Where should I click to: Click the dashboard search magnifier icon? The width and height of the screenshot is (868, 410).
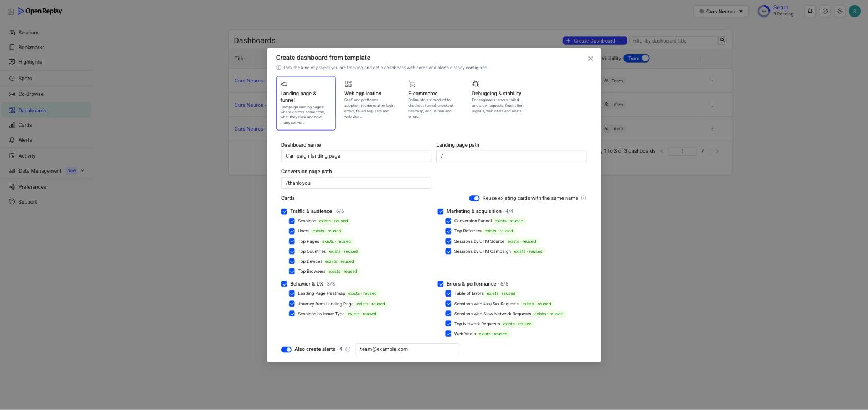(x=722, y=40)
